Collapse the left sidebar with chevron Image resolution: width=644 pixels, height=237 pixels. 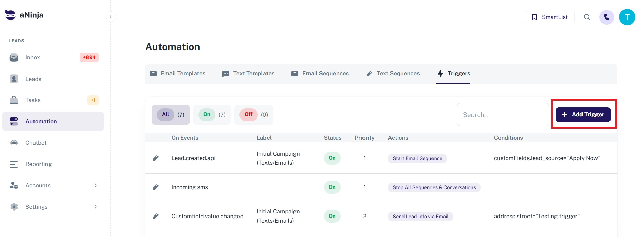coord(111,17)
